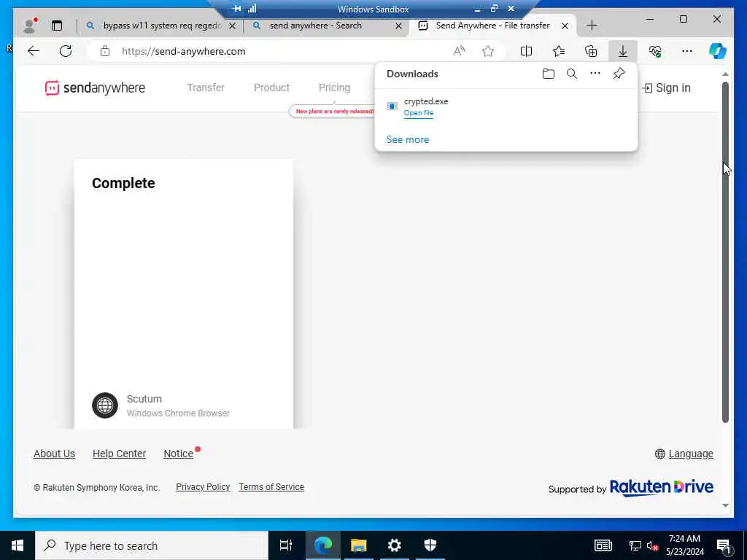The image size is (747, 560).
Task: Open Windows Security shield on taskbar
Action: [x=430, y=545]
